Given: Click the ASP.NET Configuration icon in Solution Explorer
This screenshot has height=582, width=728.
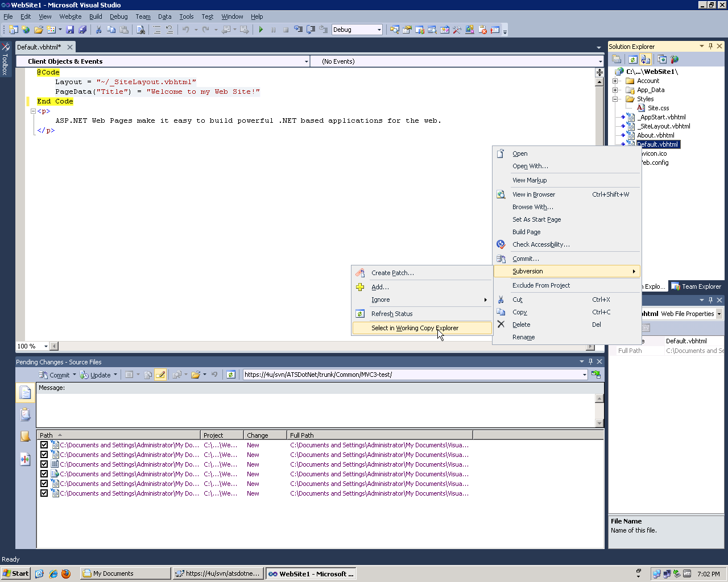Looking at the screenshot, I should 675,59.
